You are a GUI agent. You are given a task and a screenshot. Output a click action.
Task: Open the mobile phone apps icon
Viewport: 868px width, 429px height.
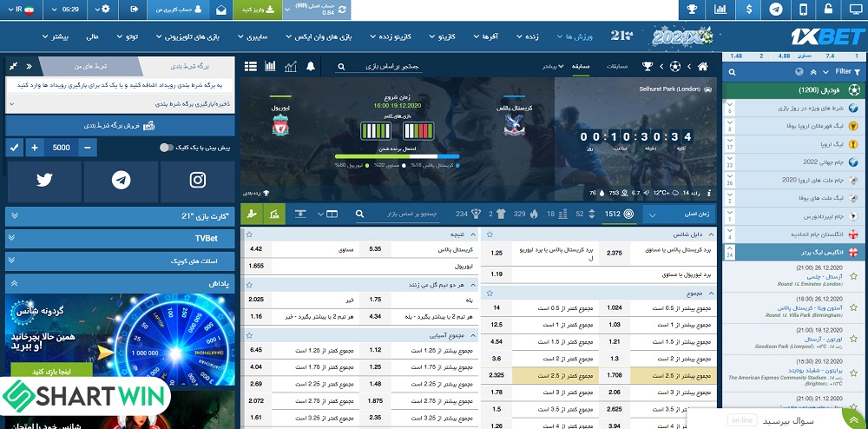(x=803, y=10)
